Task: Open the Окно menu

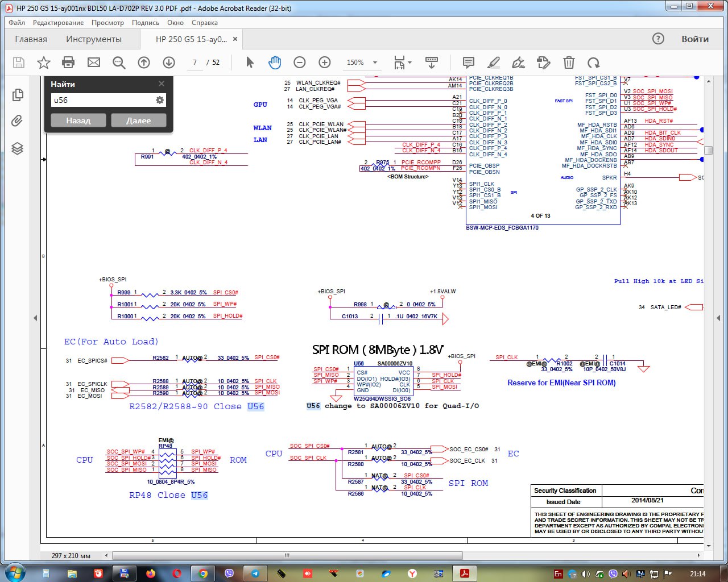Action: click(175, 23)
